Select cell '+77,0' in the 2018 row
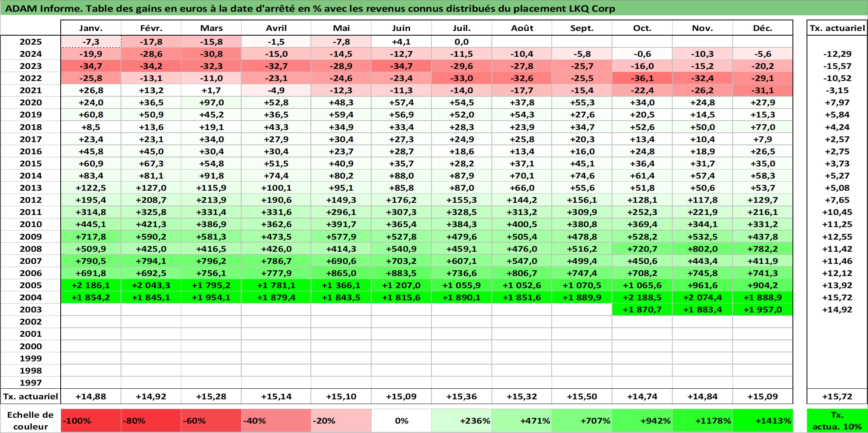Screen dimensions: 868x433 pos(763,127)
